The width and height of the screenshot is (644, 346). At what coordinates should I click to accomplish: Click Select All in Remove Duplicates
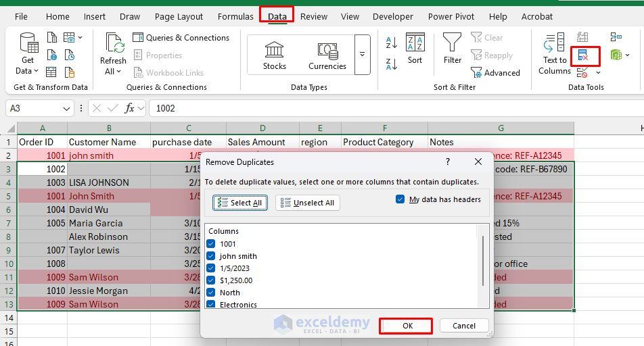pos(240,203)
